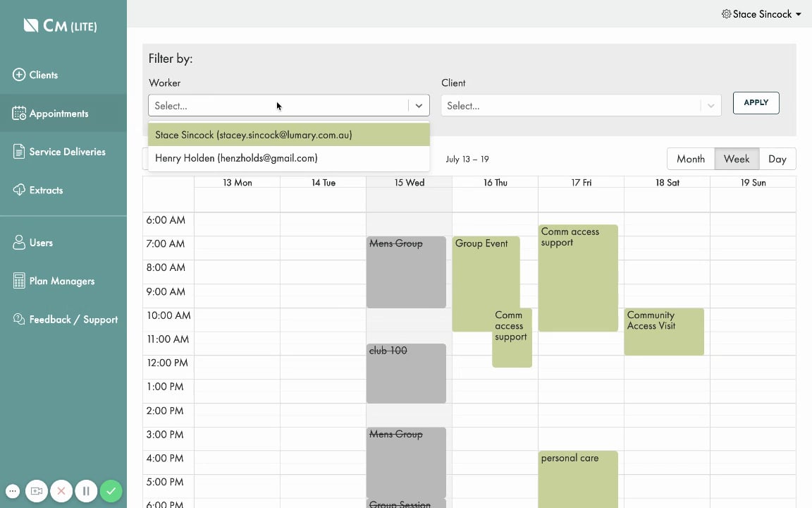Open Wednesday 3 PM Mens Group appointment
The image size is (812, 508).
point(406,462)
